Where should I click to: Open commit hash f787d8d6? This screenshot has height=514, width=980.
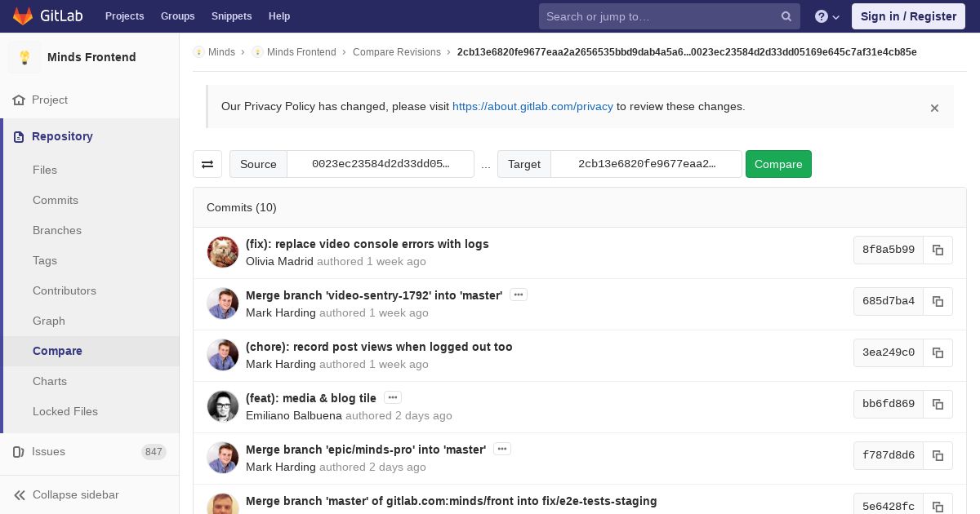[x=889, y=455]
